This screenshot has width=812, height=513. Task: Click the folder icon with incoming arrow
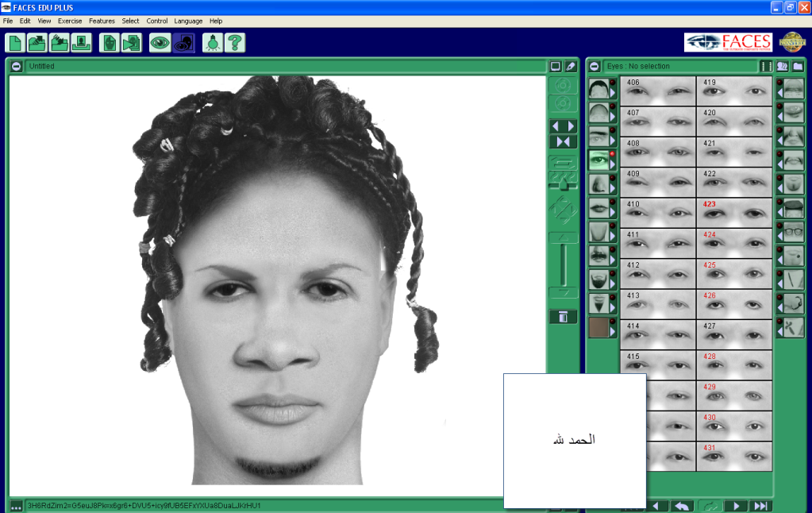(x=59, y=43)
